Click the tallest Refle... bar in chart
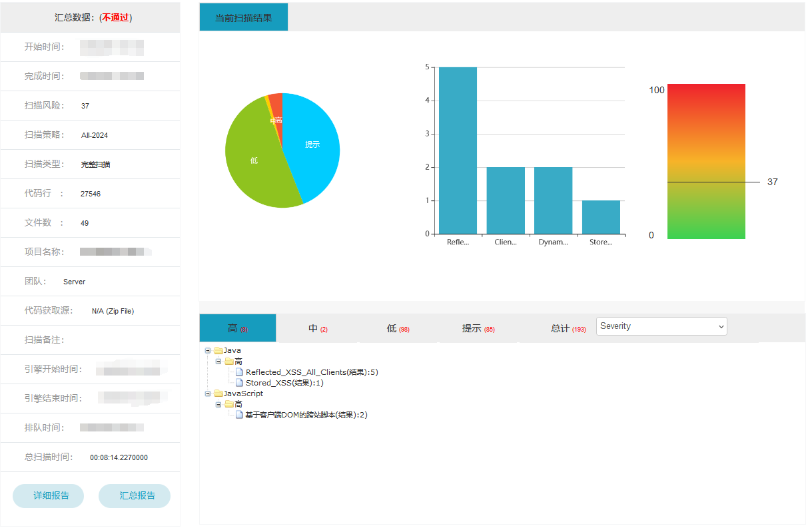This screenshot has width=812, height=528. [458, 150]
